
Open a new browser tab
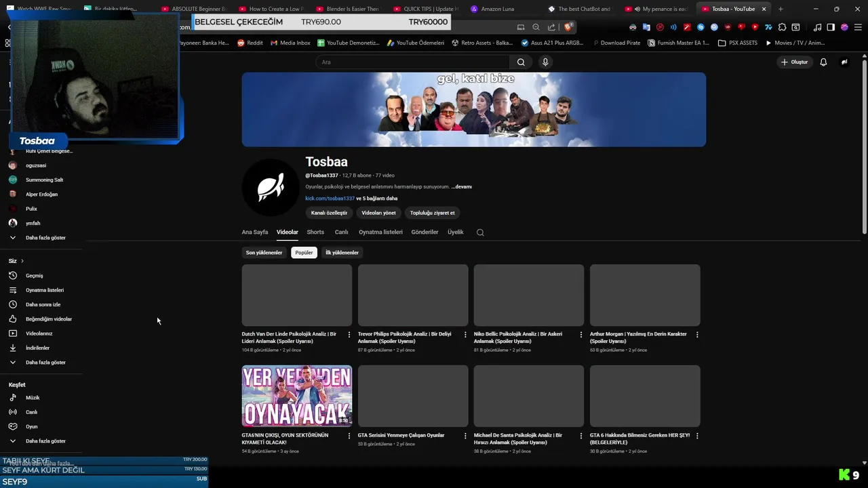(781, 9)
